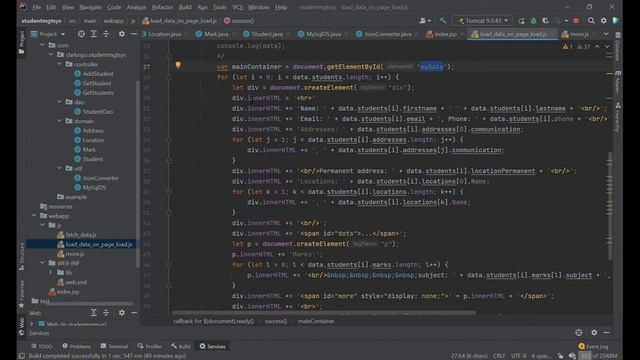Collapse the controller package
The image size is (640, 360).
tap(60, 64)
